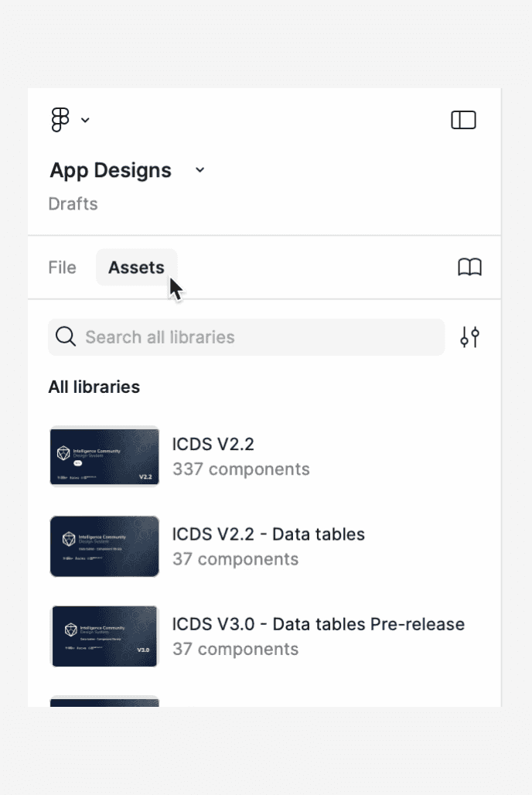Select the ICDS V3.0 Pre-release thumbnail

[x=104, y=636]
